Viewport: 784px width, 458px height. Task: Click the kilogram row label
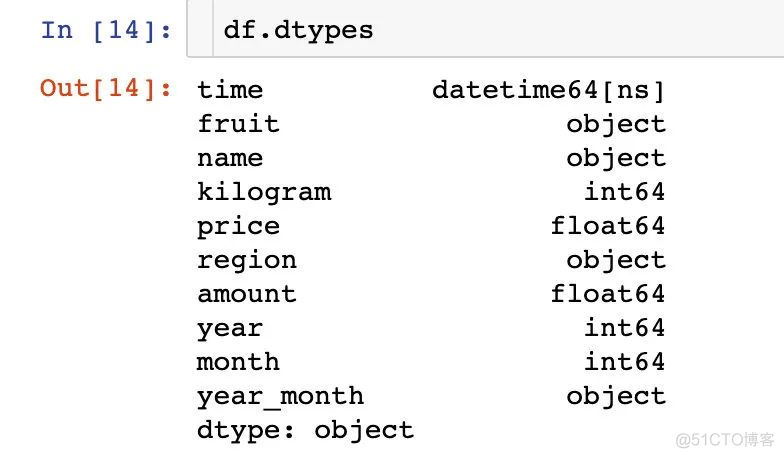(264, 192)
